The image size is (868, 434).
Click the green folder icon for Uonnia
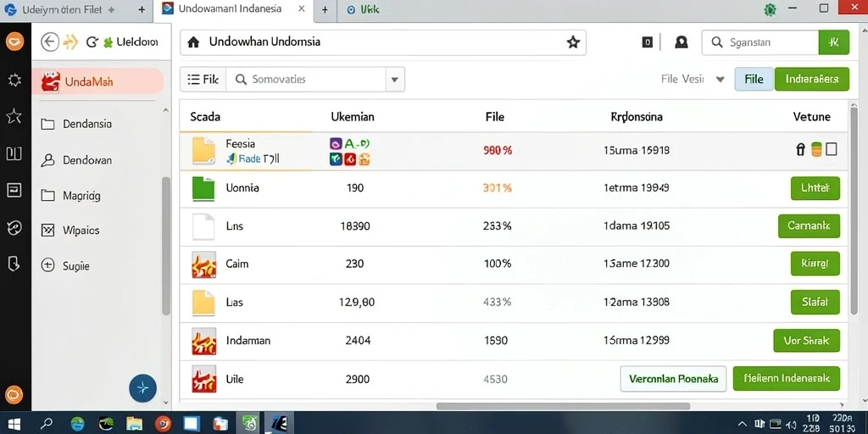point(203,188)
